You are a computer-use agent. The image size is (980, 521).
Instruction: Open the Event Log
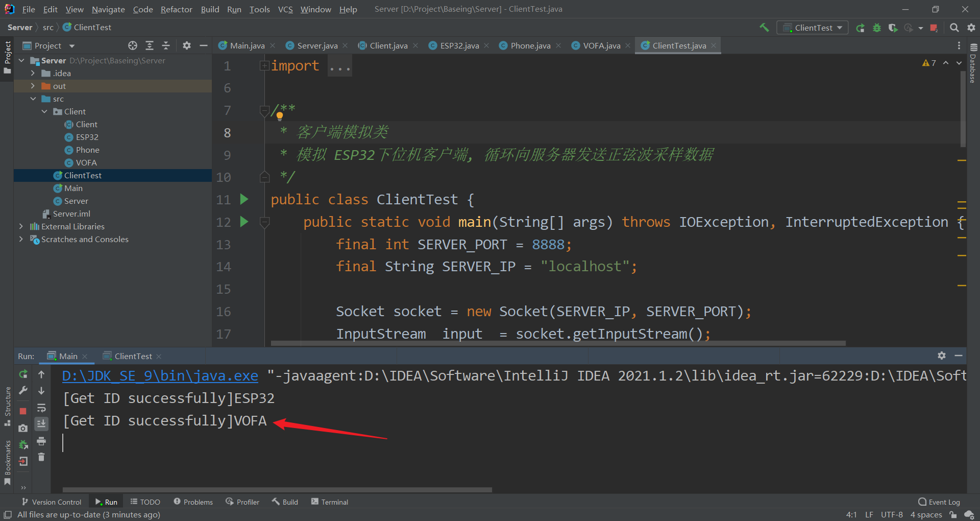(939, 502)
